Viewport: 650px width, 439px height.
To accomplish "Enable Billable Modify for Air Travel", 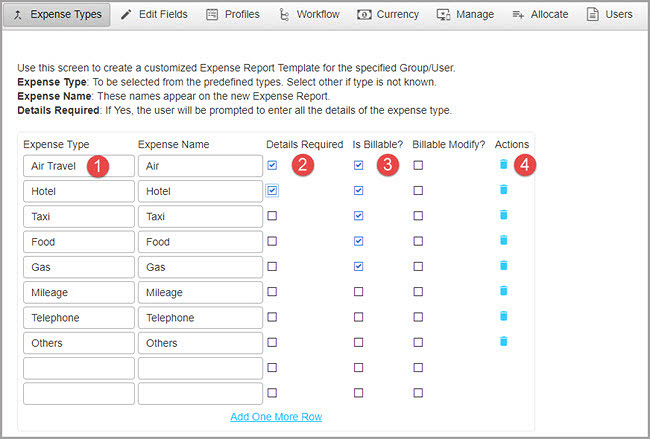I will point(418,165).
